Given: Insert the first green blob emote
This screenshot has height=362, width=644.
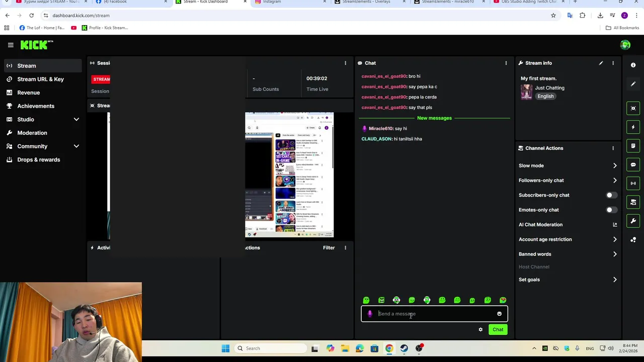Looking at the screenshot, I should (366, 300).
